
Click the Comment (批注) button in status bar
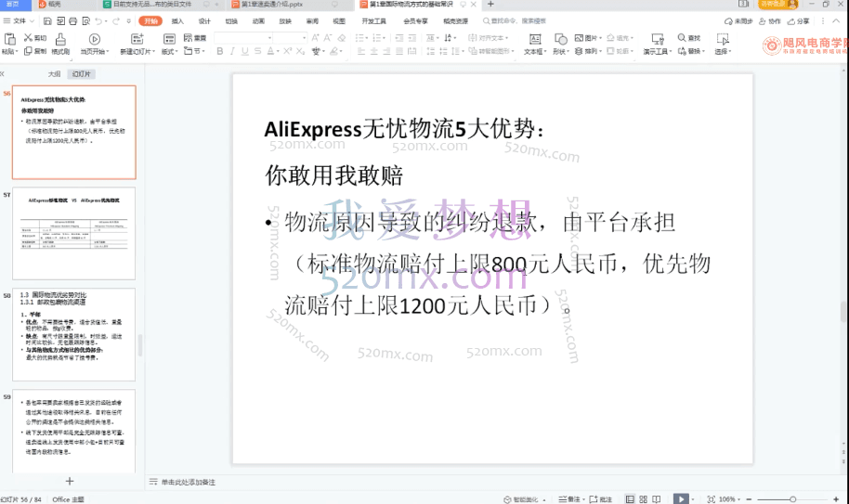[600, 499]
